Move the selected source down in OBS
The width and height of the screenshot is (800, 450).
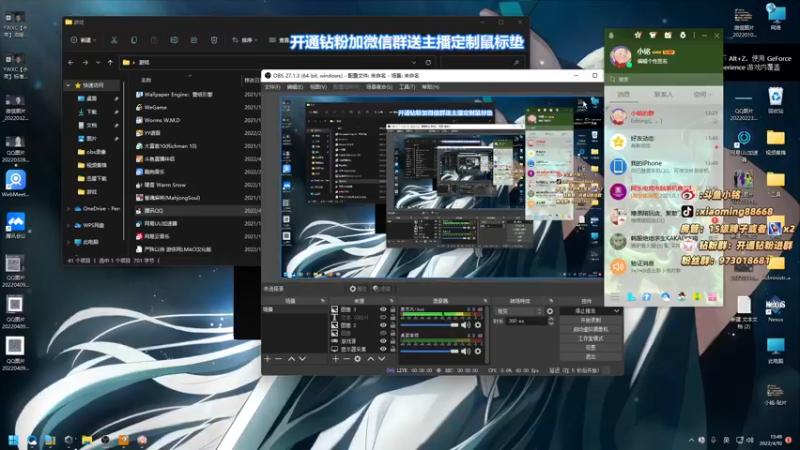382,359
